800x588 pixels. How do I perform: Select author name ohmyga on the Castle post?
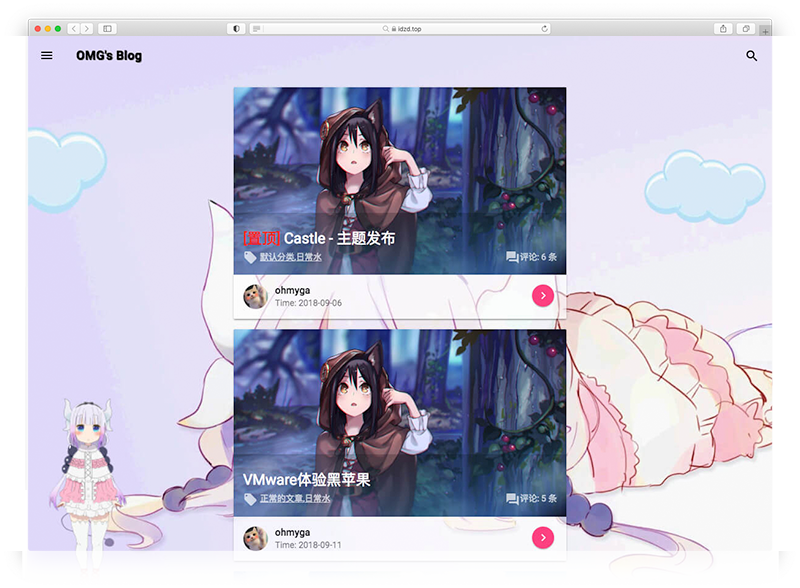coord(292,290)
